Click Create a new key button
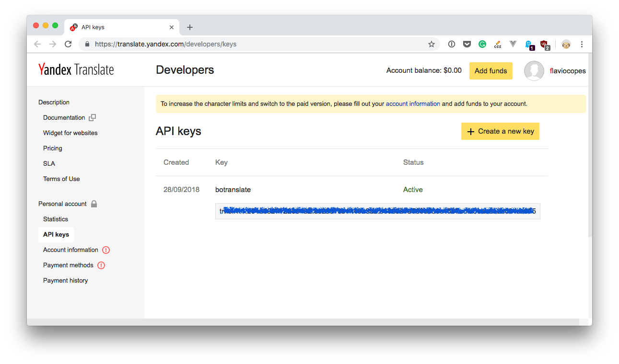 (500, 131)
